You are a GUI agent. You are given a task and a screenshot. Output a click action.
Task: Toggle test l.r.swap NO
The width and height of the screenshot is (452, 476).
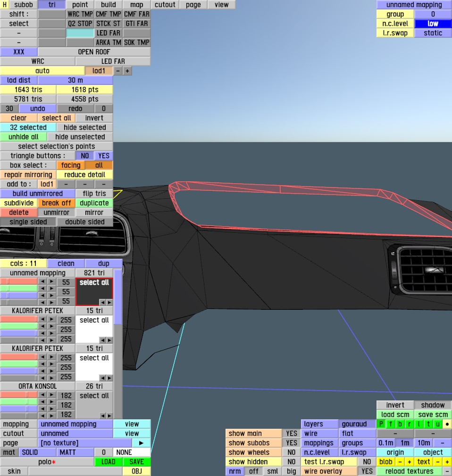[367, 462]
